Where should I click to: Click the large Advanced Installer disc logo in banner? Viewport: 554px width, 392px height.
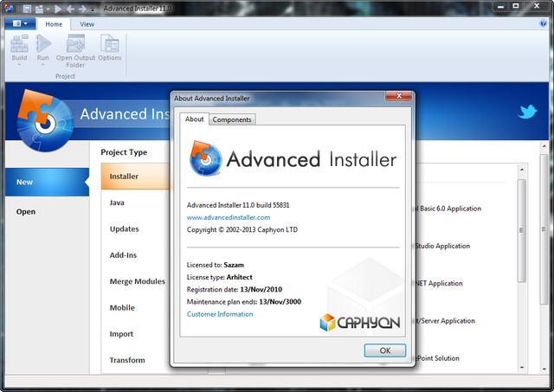tap(45, 121)
